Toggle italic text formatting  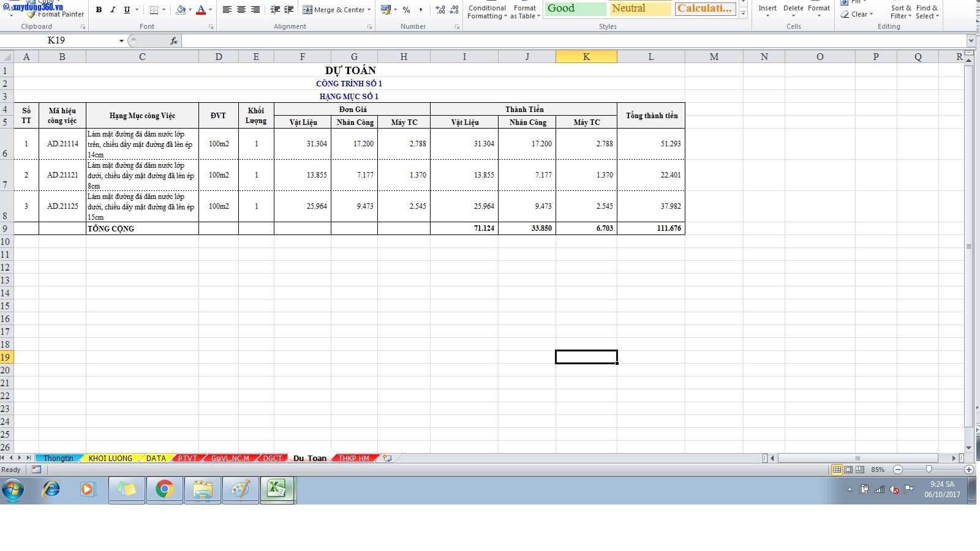pos(113,10)
